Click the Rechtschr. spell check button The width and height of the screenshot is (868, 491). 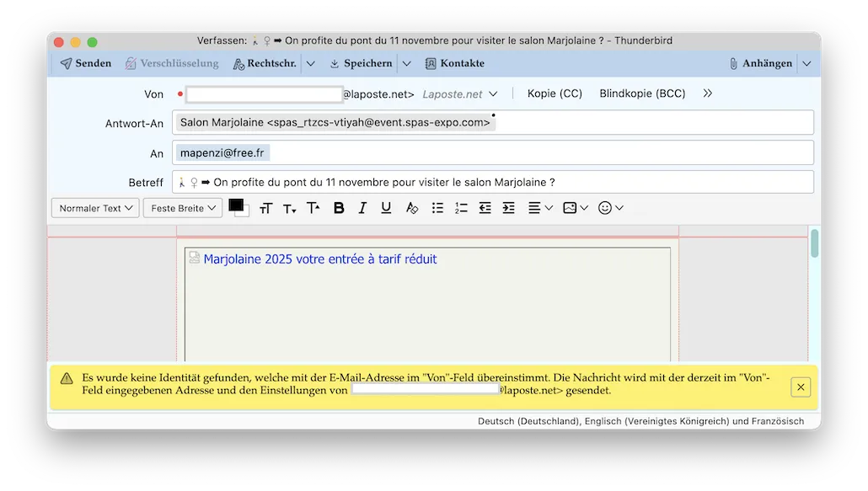265,63
